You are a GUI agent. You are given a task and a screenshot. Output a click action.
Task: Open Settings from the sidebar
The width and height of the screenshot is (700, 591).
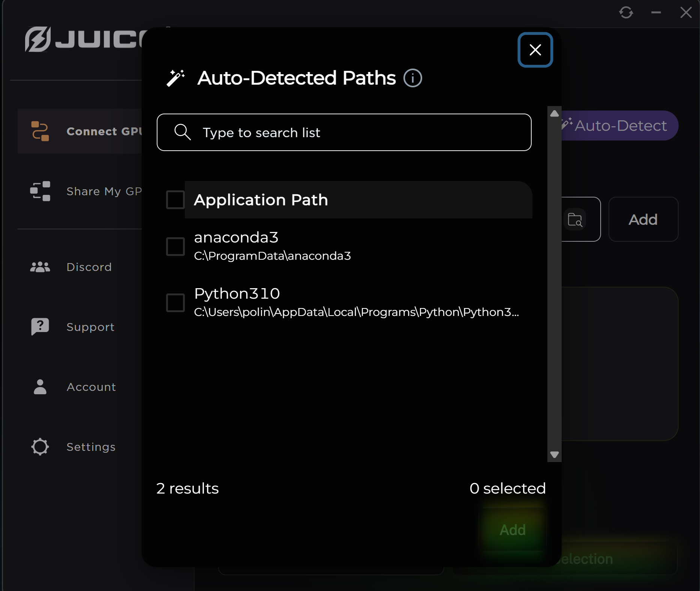pos(91,447)
